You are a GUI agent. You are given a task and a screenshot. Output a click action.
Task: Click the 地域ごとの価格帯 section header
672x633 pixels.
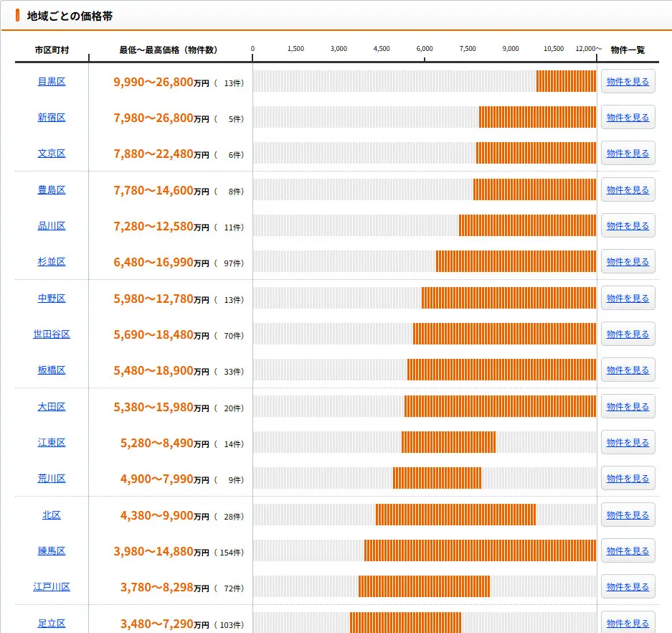[69, 15]
